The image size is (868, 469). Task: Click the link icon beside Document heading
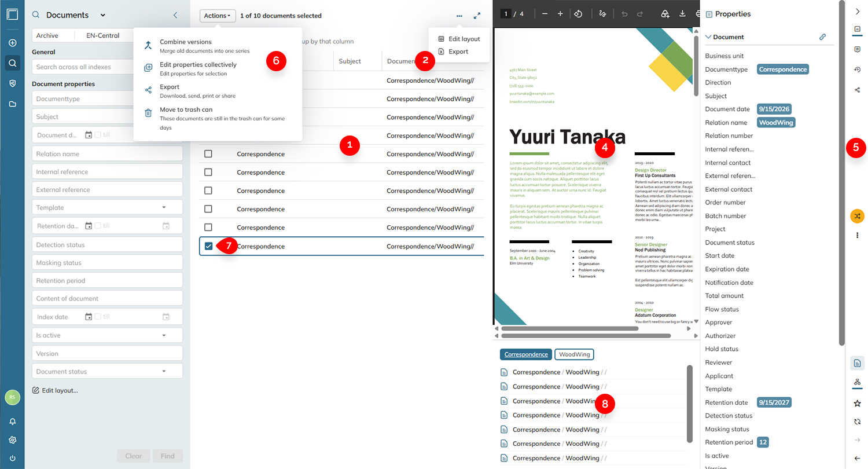pyautogui.click(x=822, y=37)
